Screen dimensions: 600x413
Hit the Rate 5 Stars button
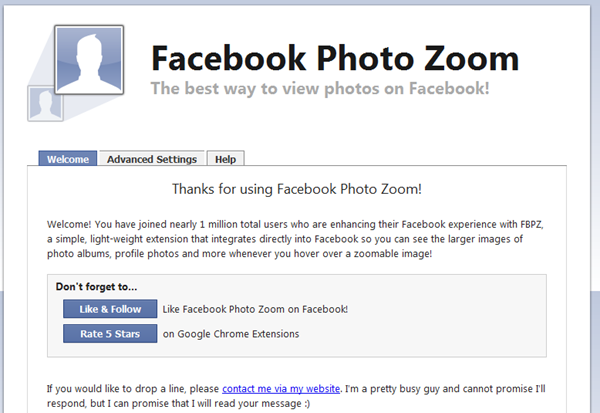110,334
